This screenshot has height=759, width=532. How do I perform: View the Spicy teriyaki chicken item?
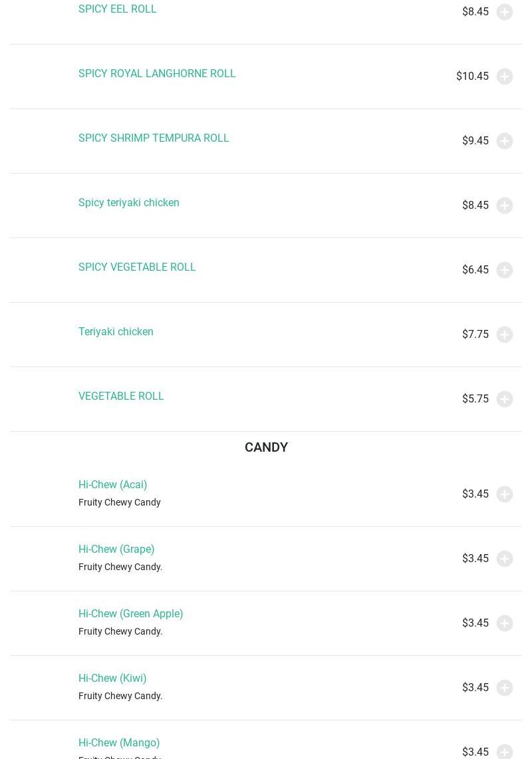tap(129, 203)
